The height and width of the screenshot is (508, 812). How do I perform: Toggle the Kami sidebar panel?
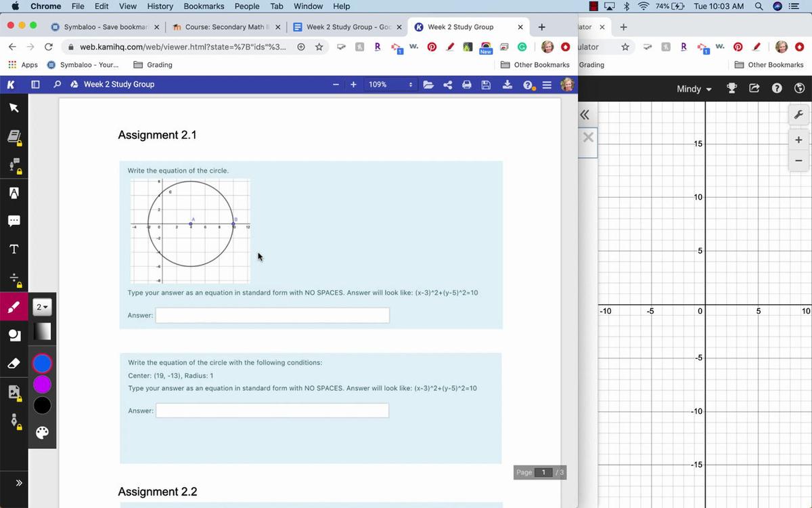35,85
